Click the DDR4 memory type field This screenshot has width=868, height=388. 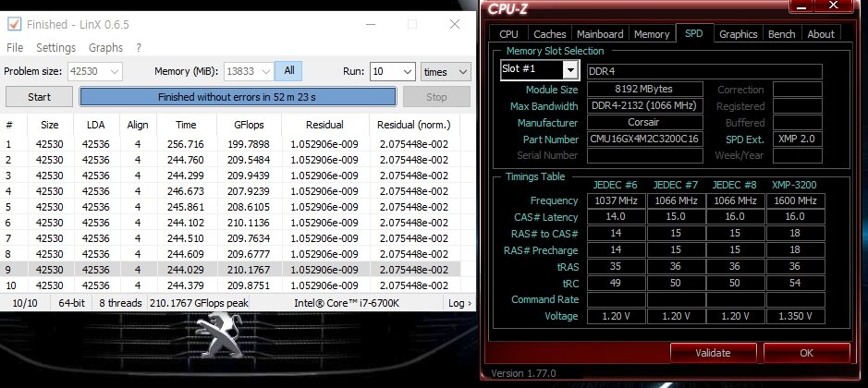[704, 71]
